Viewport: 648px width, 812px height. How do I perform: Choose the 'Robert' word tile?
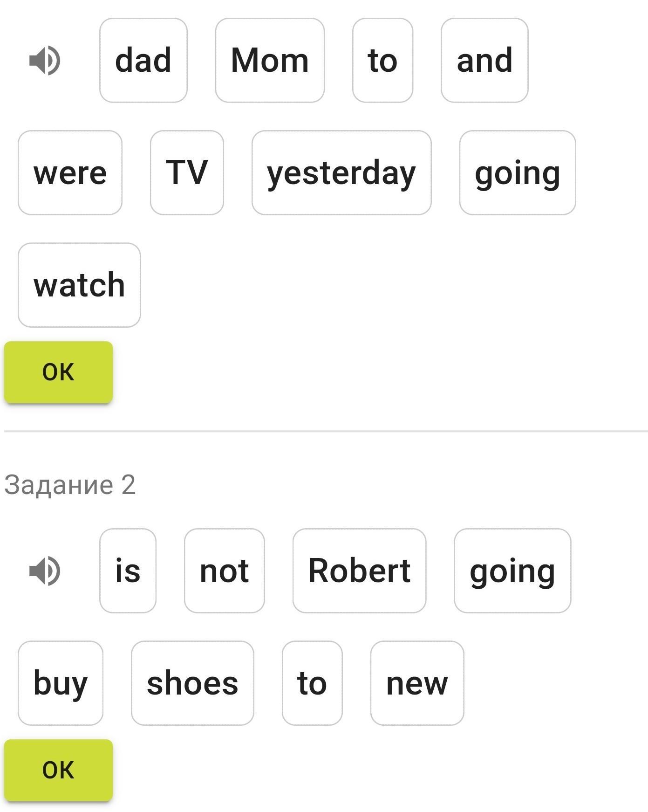pyautogui.click(x=359, y=571)
